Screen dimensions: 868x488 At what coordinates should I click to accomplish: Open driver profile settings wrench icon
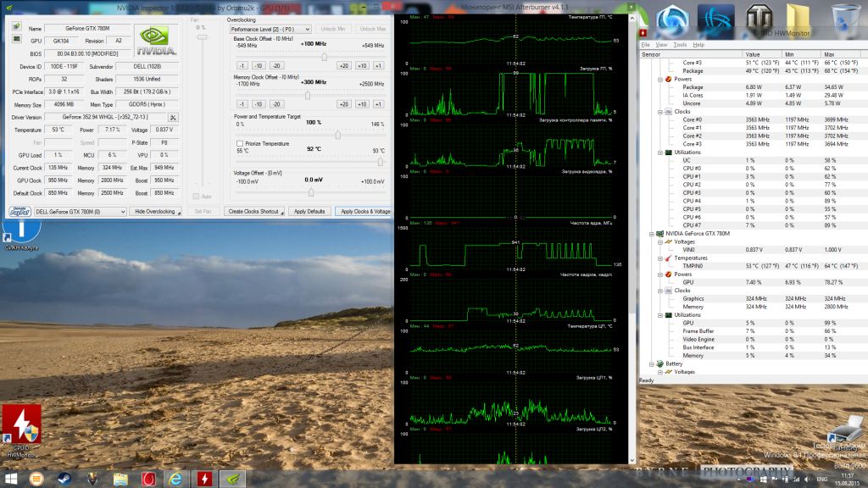[x=173, y=117]
